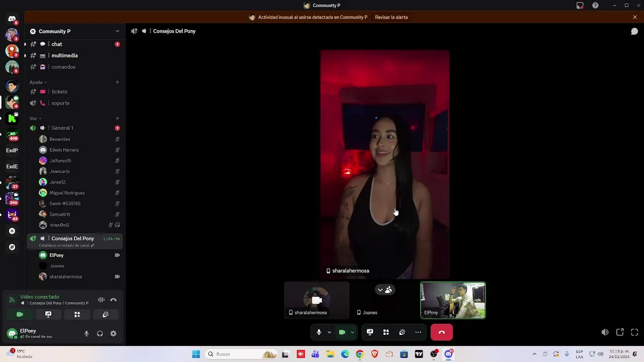644x362 pixels.
Task: Open Brave browser from taskbar
Action: click(374, 354)
